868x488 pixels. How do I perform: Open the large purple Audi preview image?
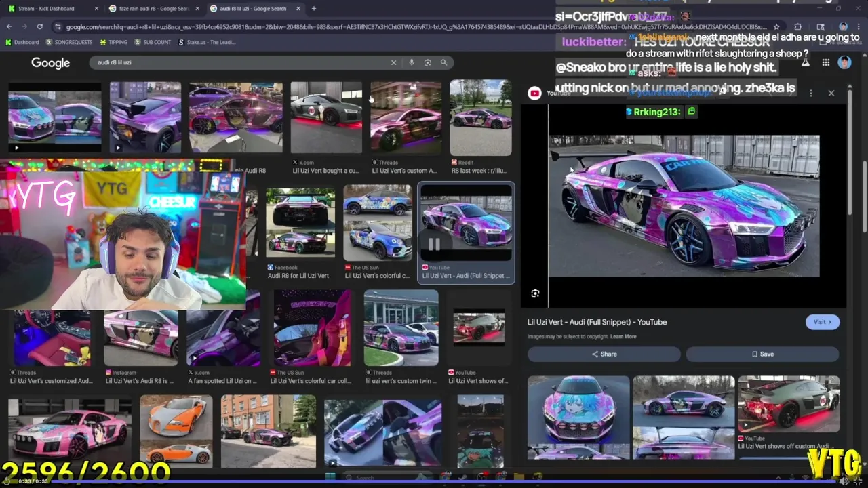click(x=684, y=205)
